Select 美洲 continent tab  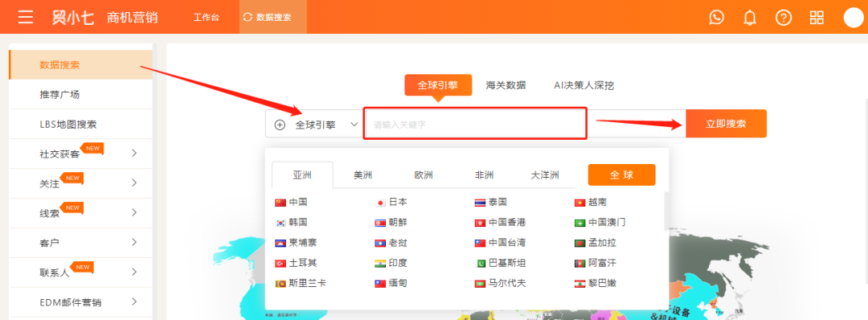coord(363,175)
